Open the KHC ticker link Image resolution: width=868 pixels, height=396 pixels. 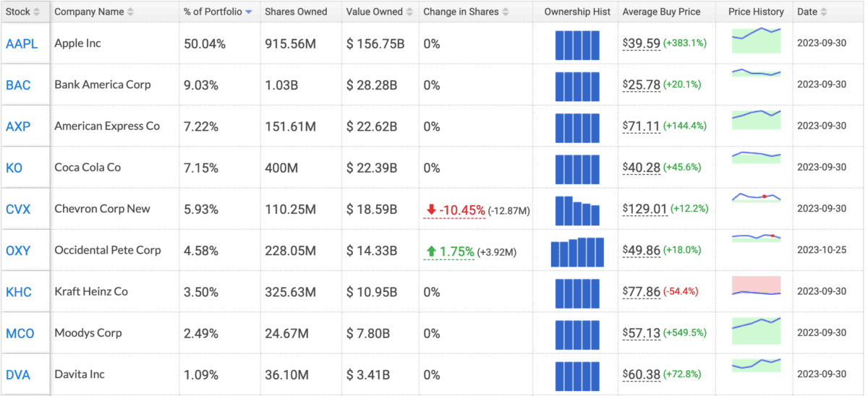pos(19,292)
